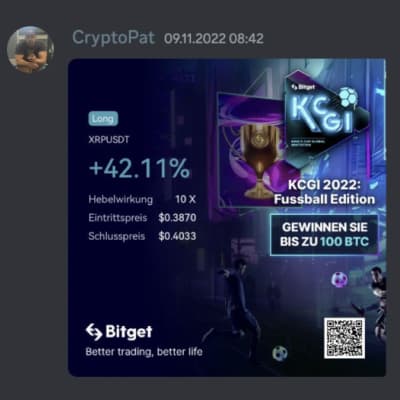400x400 pixels.
Task: Click the Bitget brand name text
Action: (x=129, y=332)
